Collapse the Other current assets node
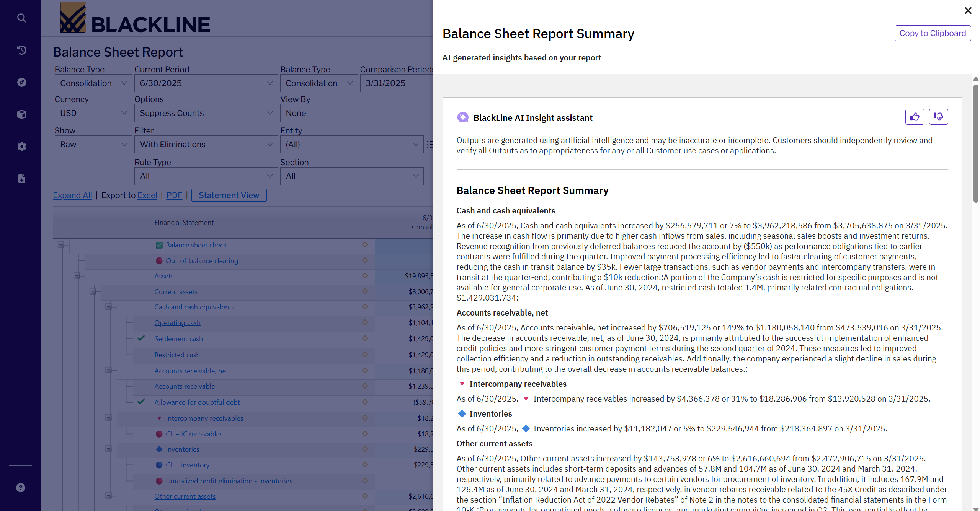980x511 pixels. point(108,496)
